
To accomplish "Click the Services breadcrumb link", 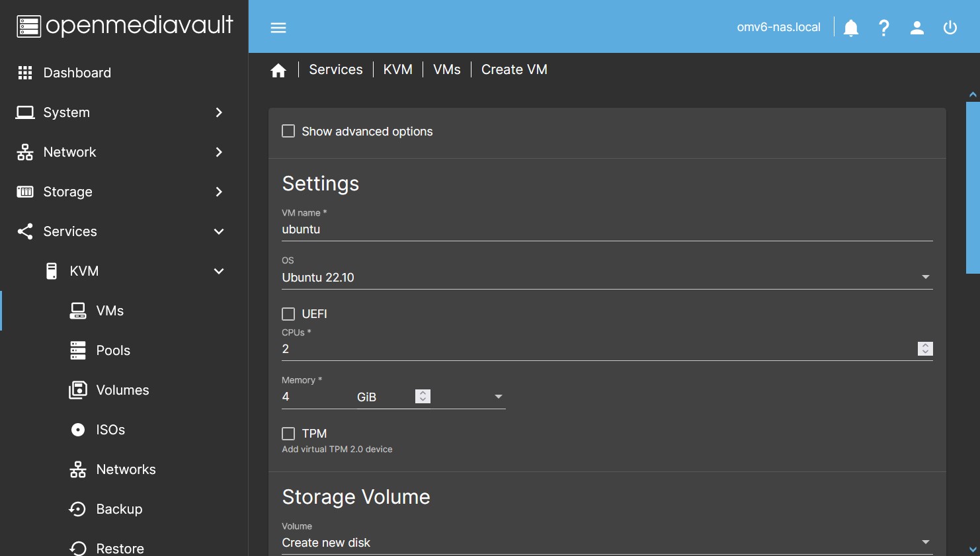I will pyautogui.click(x=335, y=69).
